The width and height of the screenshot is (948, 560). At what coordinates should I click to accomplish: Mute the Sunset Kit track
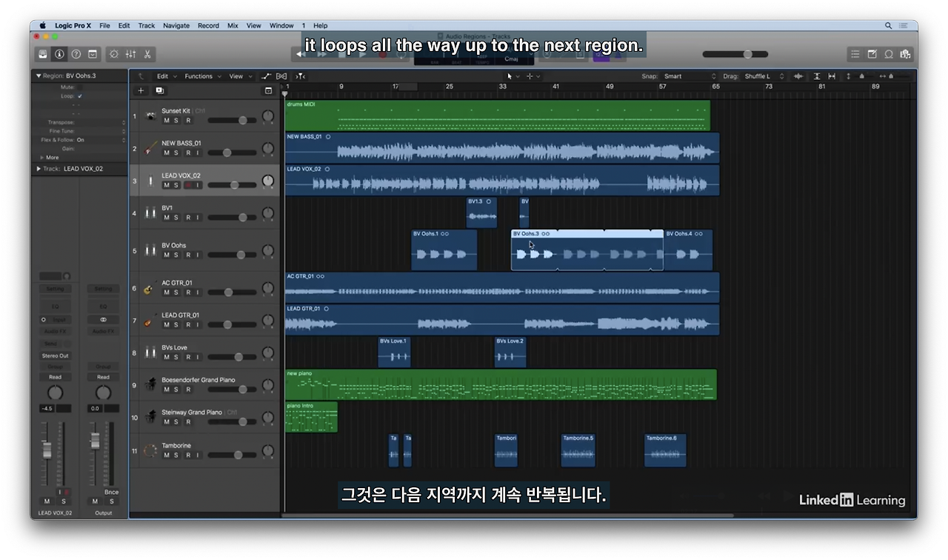point(167,121)
